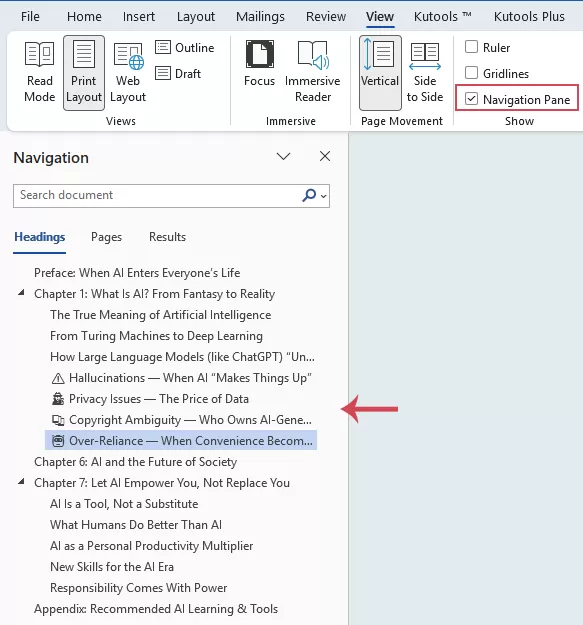
Task: Select Print Layout view
Action: (84, 73)
